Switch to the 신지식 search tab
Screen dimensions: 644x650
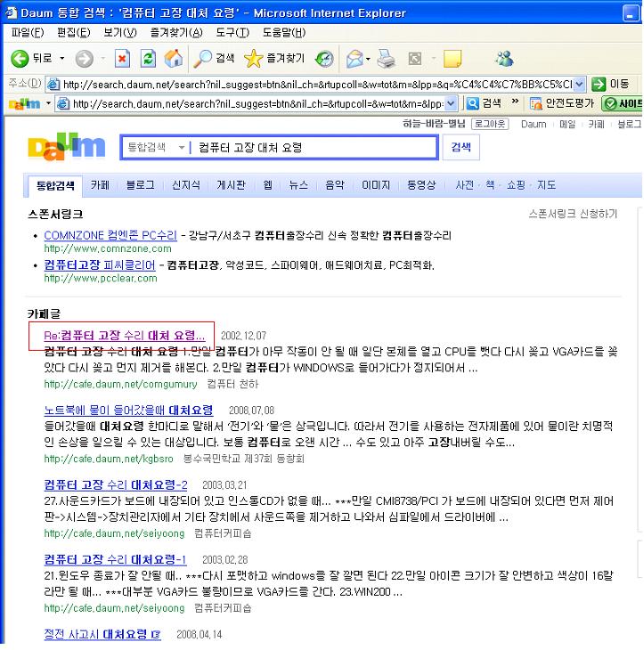[x=186, y=185]
